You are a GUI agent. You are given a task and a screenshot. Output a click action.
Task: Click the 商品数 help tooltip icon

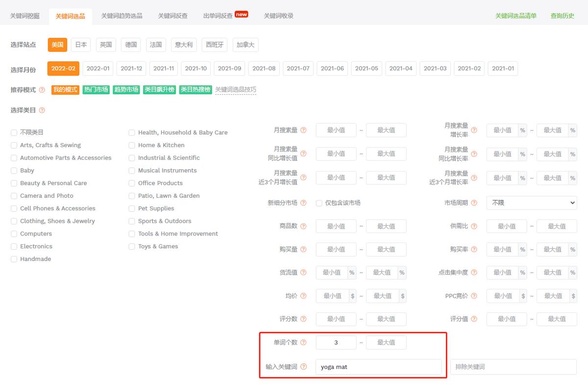(x=304, y=226)
